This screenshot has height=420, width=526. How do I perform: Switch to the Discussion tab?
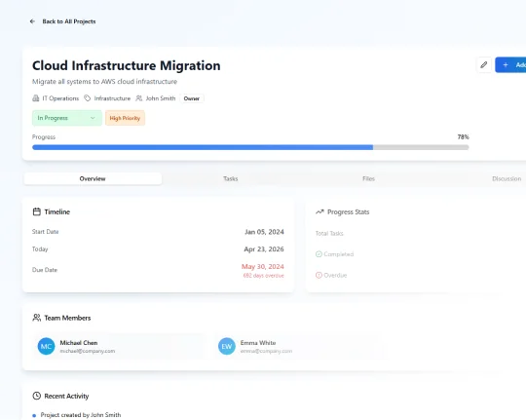[507, 178]
